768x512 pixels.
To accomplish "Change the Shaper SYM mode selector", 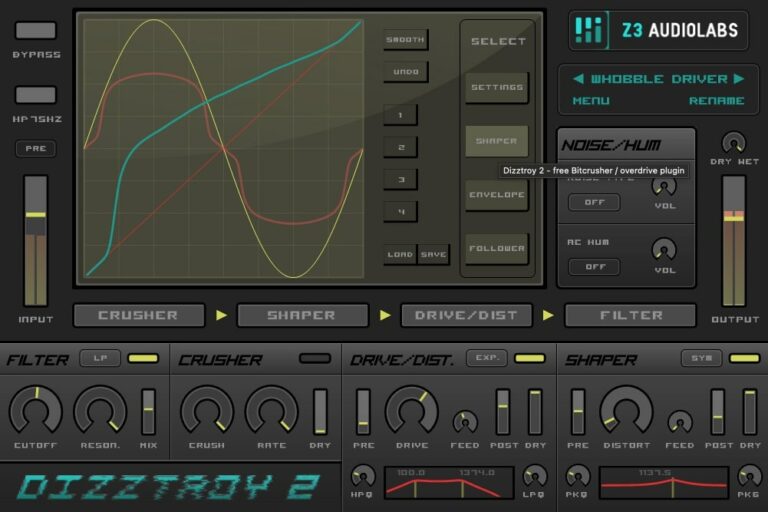I will (x=701, y=358).
